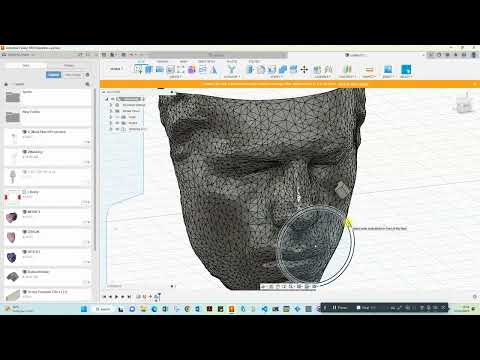Dismiss the orange notification bar
This screenshot has height=360, width=480.
(x=475, y=84)
